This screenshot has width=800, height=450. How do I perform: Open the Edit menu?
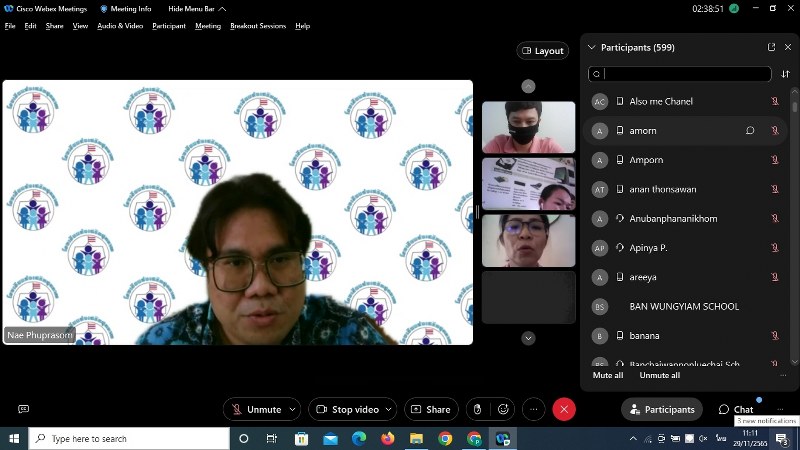pos(30,26)
